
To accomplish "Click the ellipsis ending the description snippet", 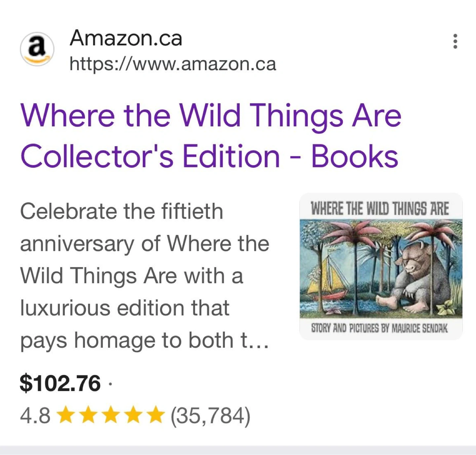I will pos(258,341).
